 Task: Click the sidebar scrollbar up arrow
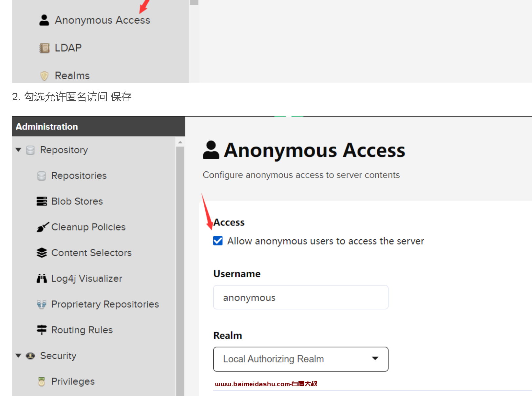pos(180,142)
